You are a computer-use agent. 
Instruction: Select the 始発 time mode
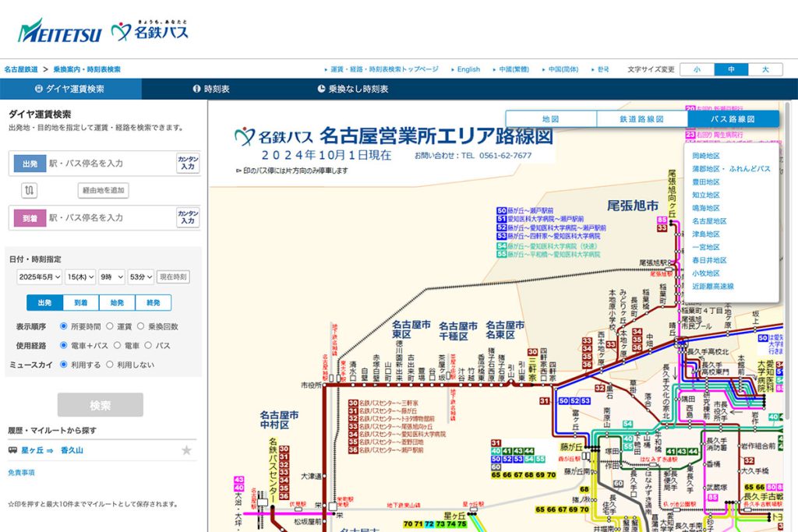point(117,303)
